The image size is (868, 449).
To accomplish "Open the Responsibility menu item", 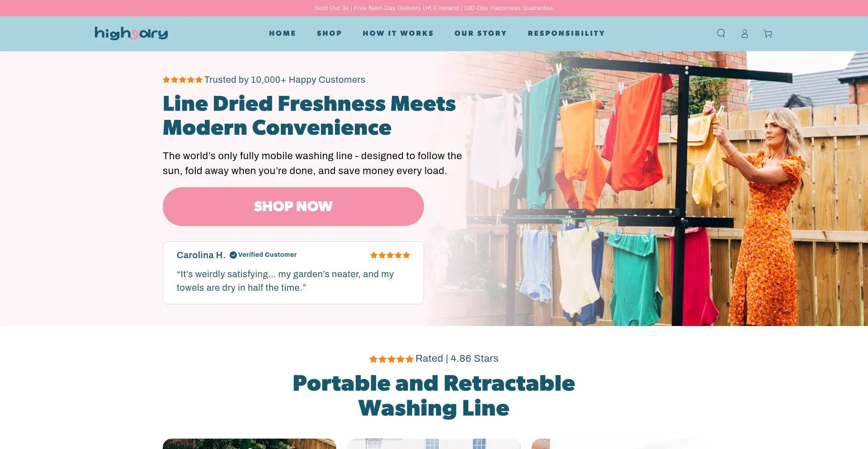I will pos(566,33).
